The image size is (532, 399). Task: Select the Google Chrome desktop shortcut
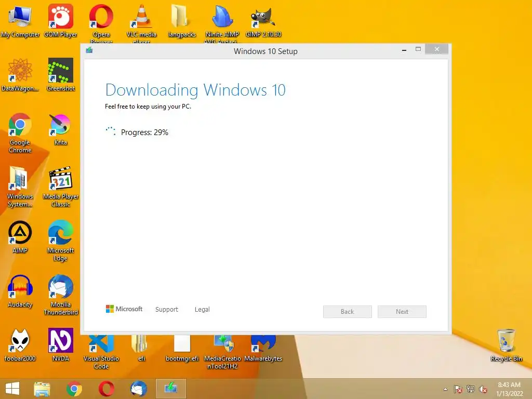[20, 133]
